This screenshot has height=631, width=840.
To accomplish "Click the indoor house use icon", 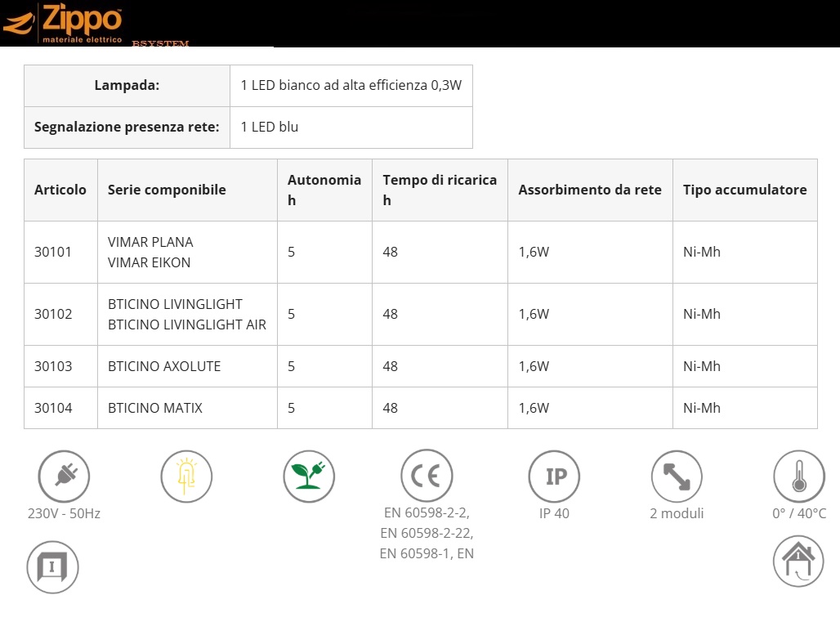I will click(798, 562).
